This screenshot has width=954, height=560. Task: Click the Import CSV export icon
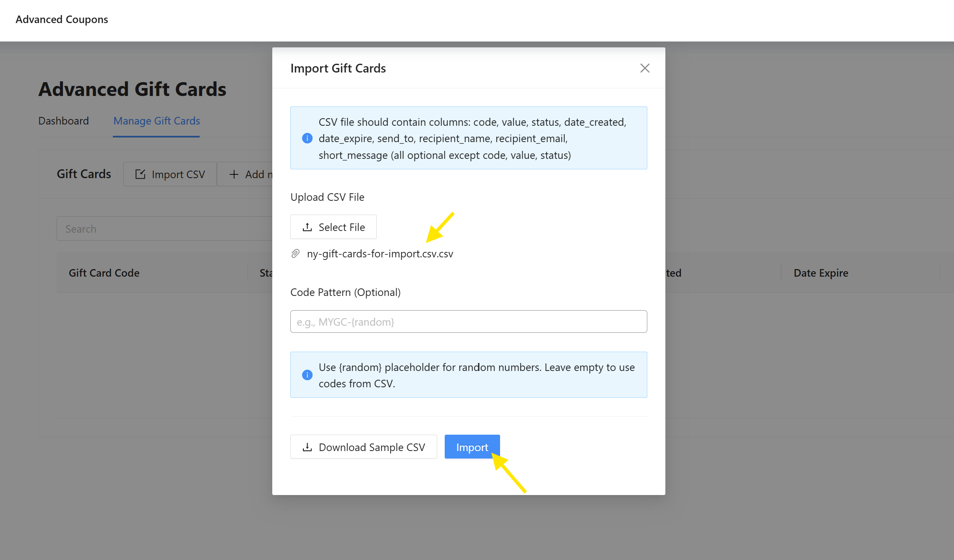[x=140, y=174]
